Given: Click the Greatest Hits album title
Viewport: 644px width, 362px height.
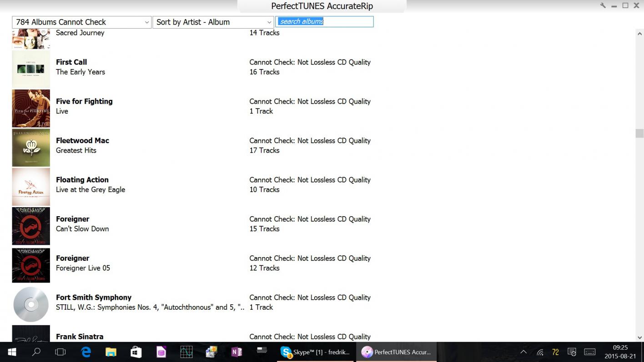Looking at the screenshot, I should click(x=76, y=150).
